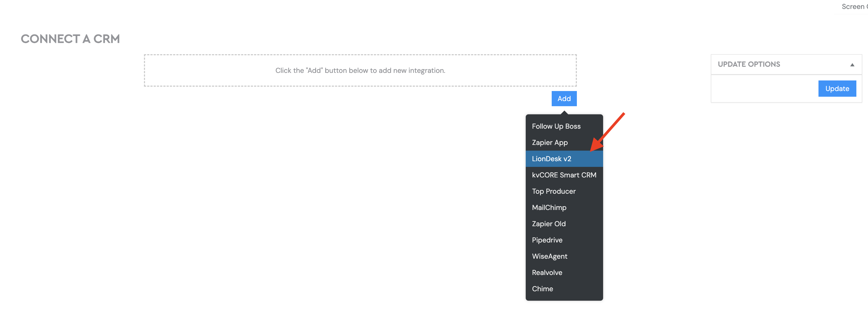Collapse the Update Options panel arrow
Screen dimensions: 868x324
[x=852, y=65]
